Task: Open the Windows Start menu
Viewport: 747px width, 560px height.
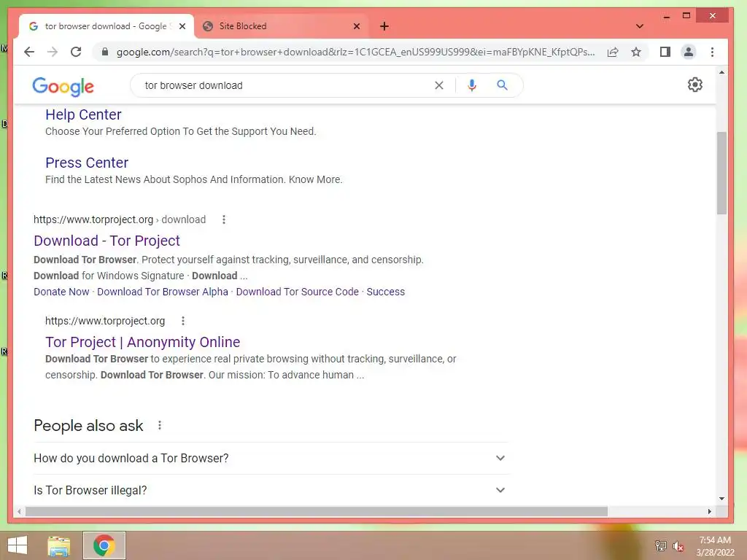Action: pyautogui.click(x=18, y=545)
